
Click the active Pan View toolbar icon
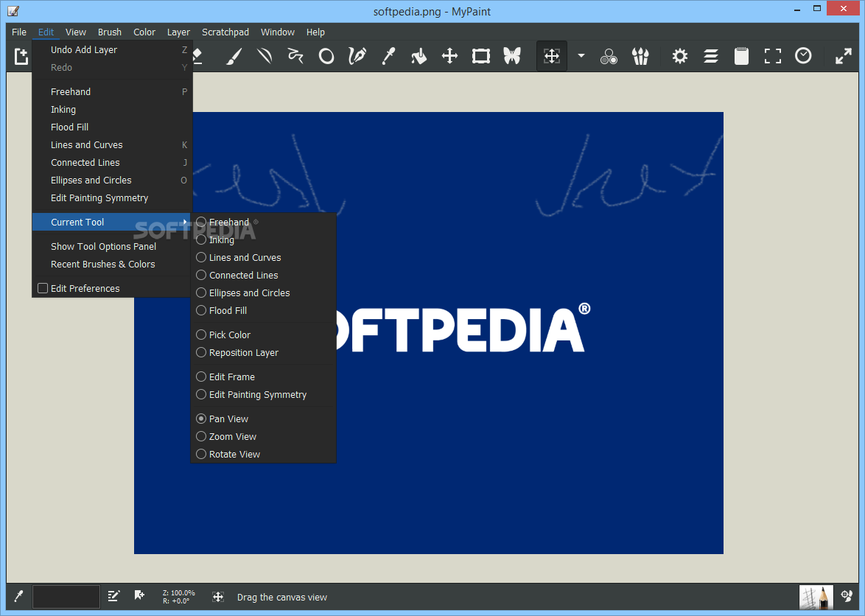click(552, 56)
